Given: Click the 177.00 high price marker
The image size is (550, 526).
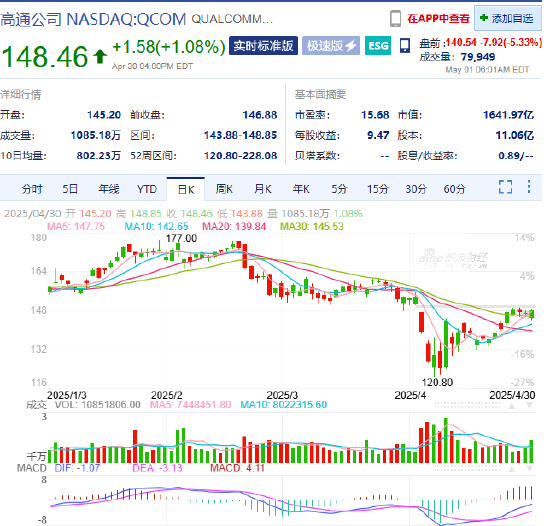Looking at the screenshot, I should [181, 238].
